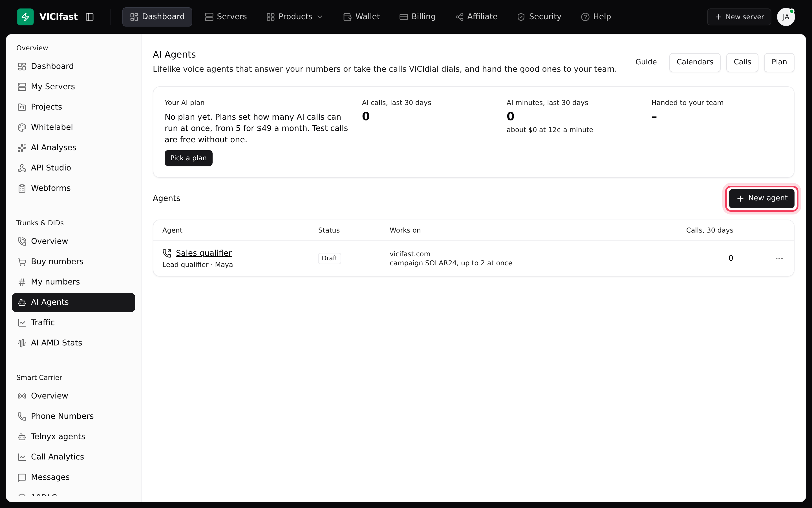Open the Sales qualifier row options menu

[x=779, y=258]
